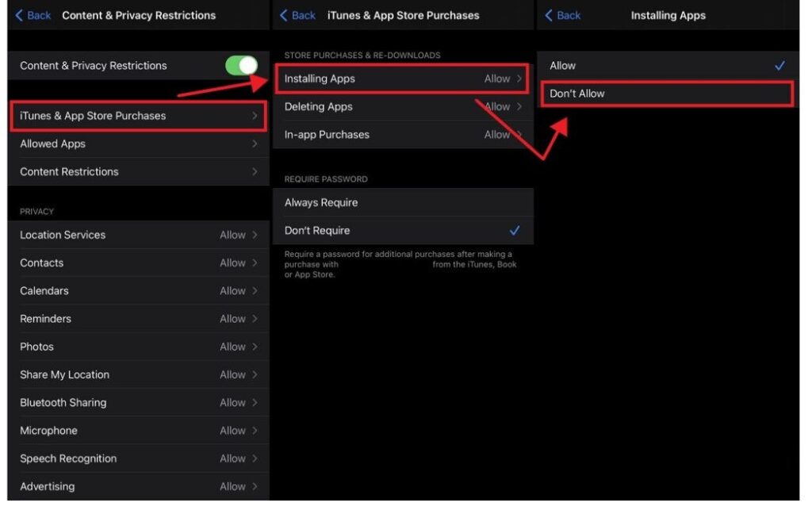The width and height of the screenshot is (812, 506).
Task: Open Allowed Apps row
Action: pos(138,144)
